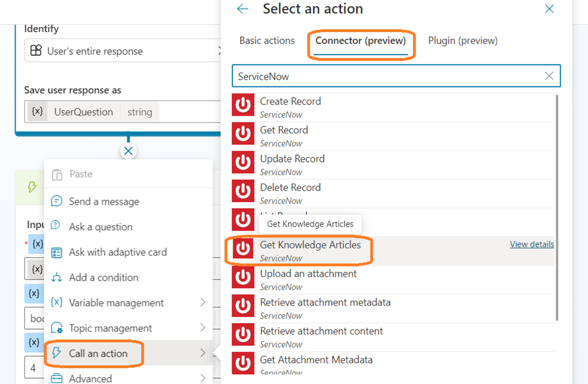Choose Send a message from the menu
The height and width of the screenshot is (384, 588).
[x=104, y=202]
